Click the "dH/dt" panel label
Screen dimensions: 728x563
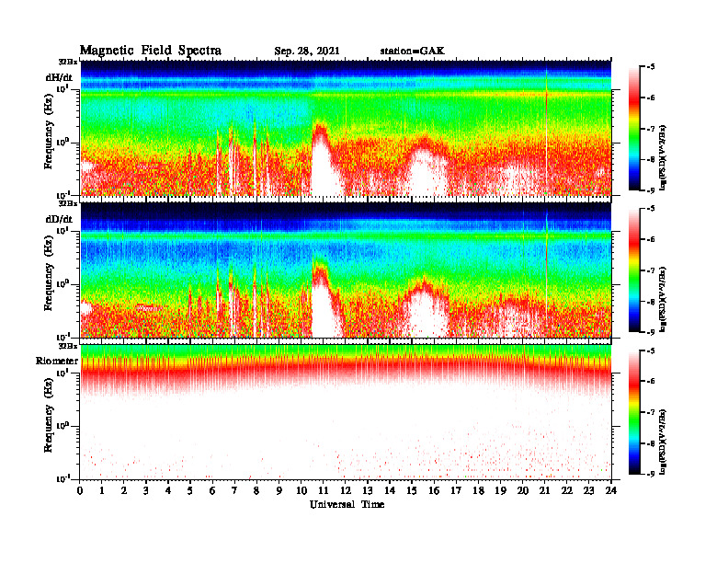(59, 77)
